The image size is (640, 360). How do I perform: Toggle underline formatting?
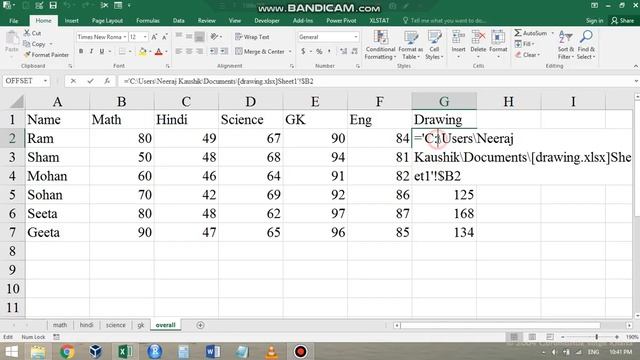102,51
